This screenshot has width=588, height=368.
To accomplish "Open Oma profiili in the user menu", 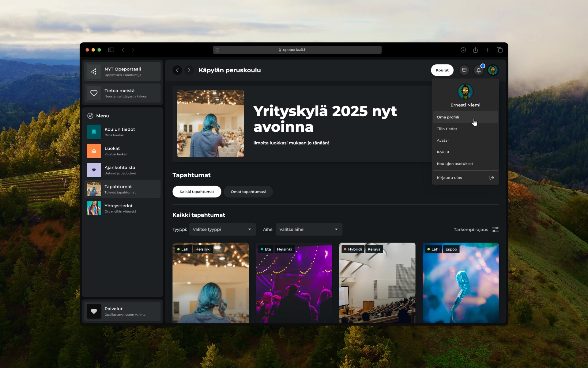I will click(x=448, y=117).
